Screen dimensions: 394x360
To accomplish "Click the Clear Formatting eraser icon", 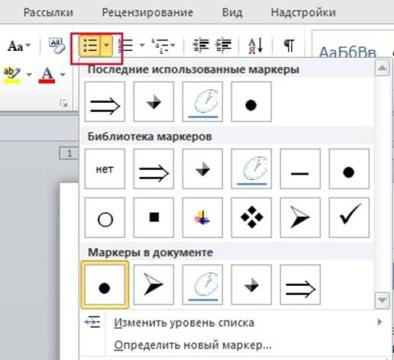I will tap(56, 45).
